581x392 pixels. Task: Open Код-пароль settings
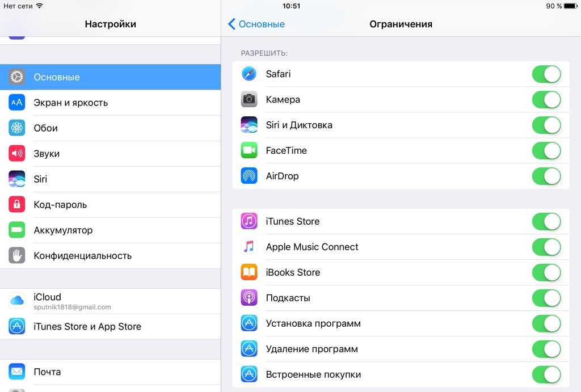(111, 205)
